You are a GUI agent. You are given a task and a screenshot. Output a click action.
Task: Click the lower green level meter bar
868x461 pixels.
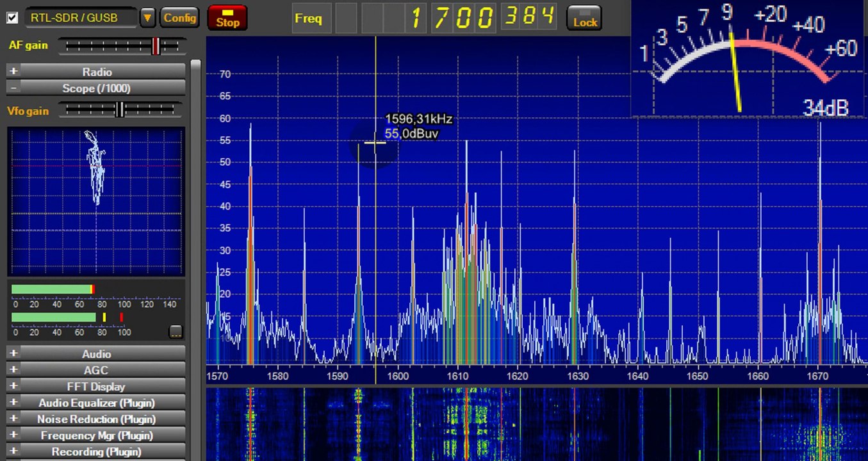pos(54,317)
